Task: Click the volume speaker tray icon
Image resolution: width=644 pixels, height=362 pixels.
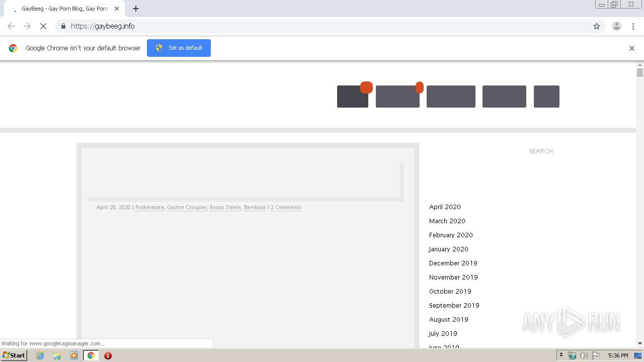Action: [584, 355]
